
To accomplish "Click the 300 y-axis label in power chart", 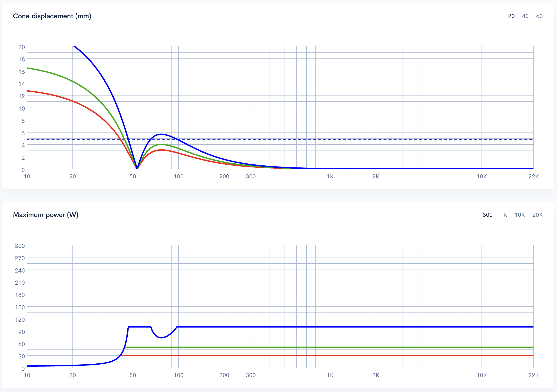I will 20,246.
